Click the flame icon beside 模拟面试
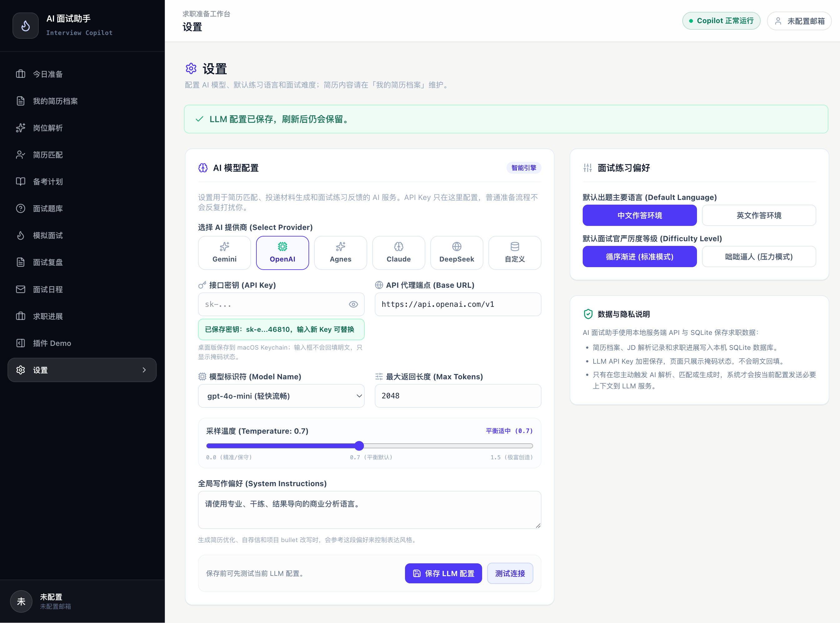 pos(21,235)
